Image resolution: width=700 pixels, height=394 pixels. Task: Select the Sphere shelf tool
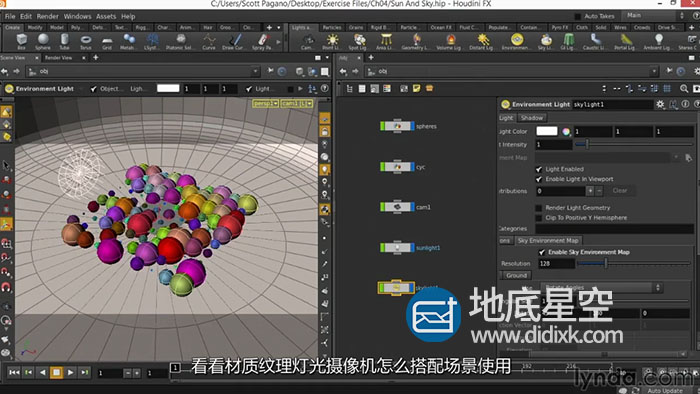[x=43, y=41]
